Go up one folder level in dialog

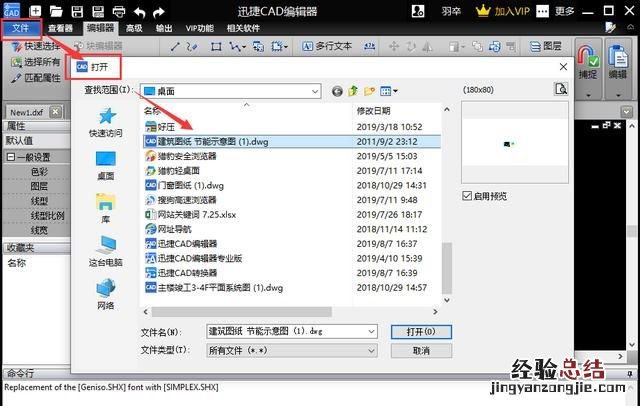click(x=353, y=91)
